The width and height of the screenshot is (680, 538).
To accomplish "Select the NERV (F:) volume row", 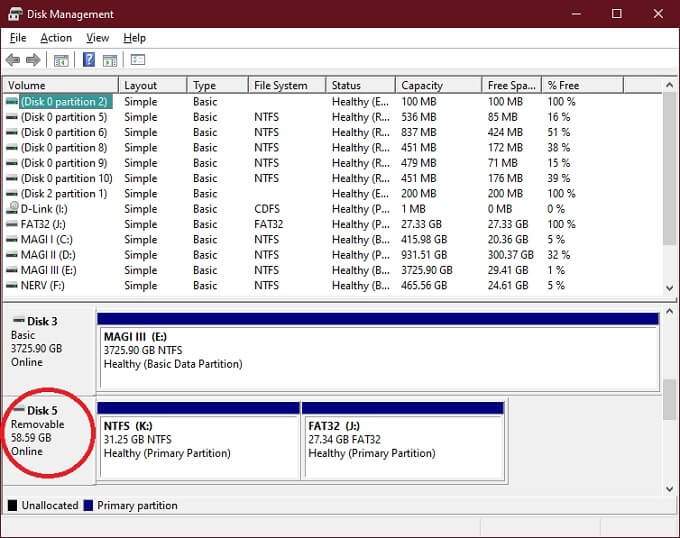I will click(x=60, y=286).
